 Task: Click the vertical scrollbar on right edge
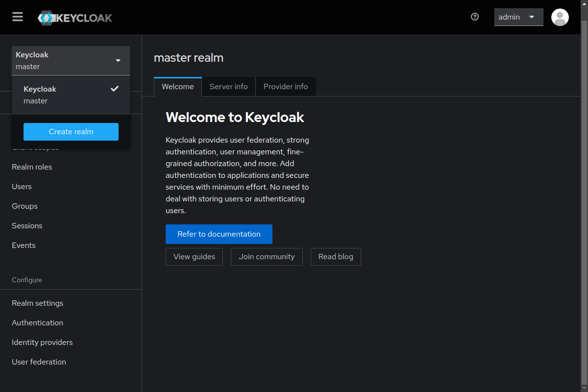pos(584,196)
